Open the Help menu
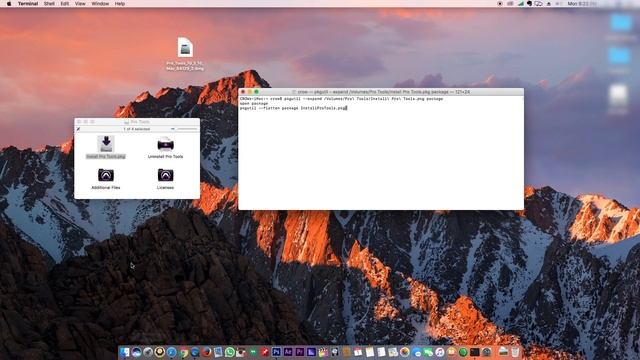The height and width of the screenshot is (360, 640). click(x=120, y=4)
